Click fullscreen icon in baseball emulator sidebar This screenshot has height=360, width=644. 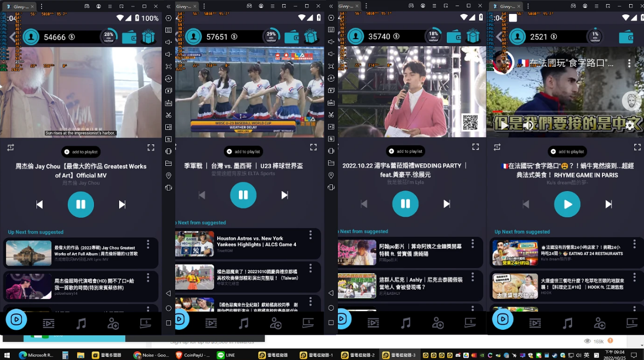pyautogui.click(x=331, y=66)
